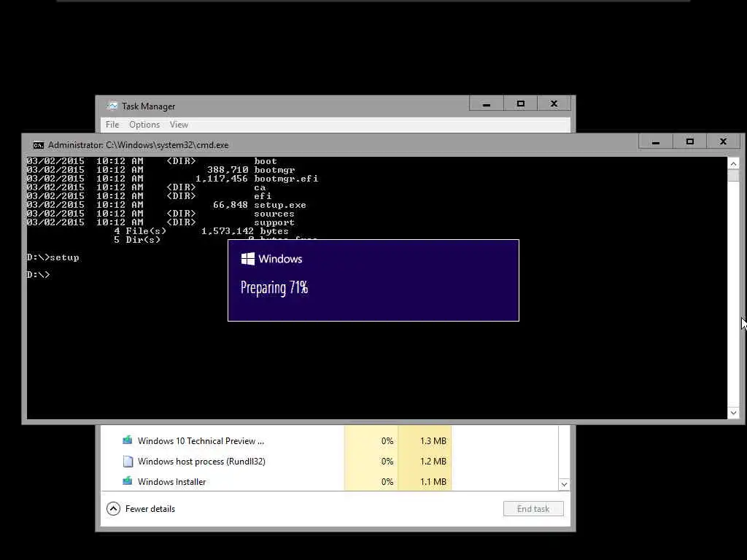Click the support directory entry in cmd

[x=160, y=223]
